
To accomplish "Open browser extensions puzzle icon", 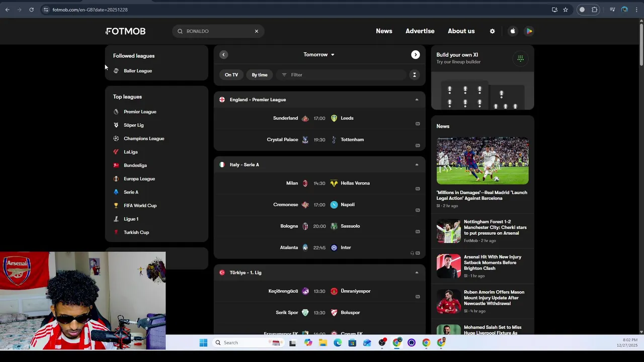I will (595, 10).
